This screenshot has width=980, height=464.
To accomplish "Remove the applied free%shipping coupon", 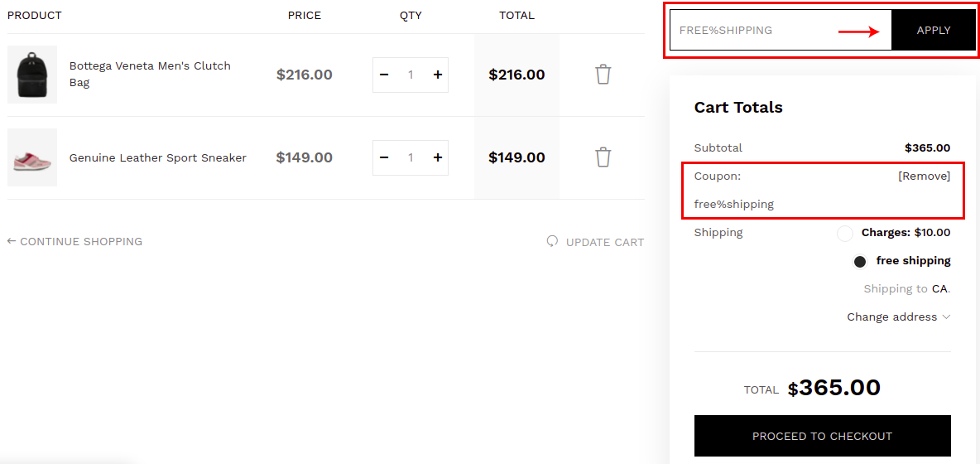I will 924,176.
